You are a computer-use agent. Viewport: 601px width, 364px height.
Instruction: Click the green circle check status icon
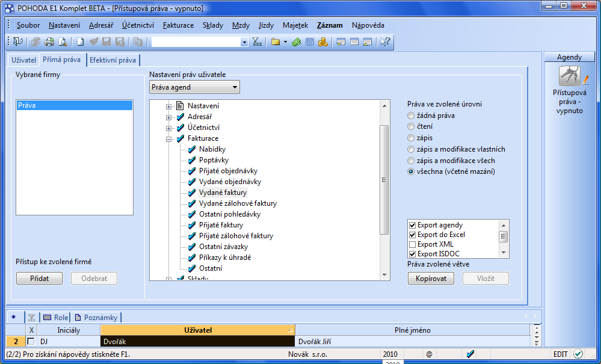(x=578, y=354)
